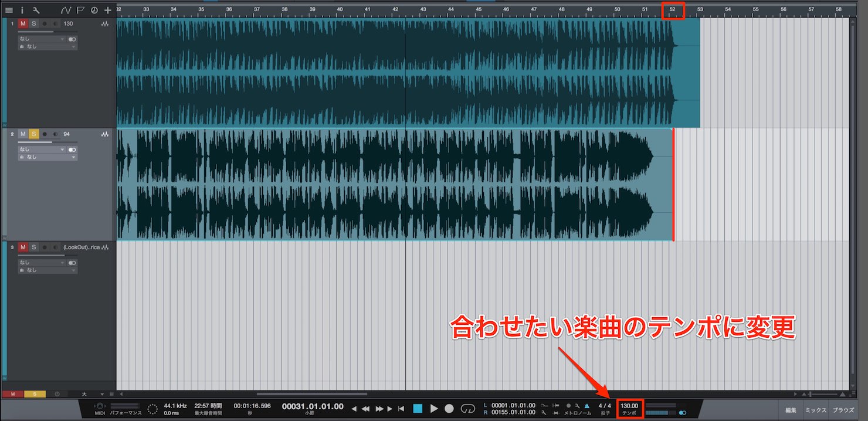Click waveform icon on track 2
The width and height of the screenshot is (868, 421).
pyautogui.click(x=105, y=134)
